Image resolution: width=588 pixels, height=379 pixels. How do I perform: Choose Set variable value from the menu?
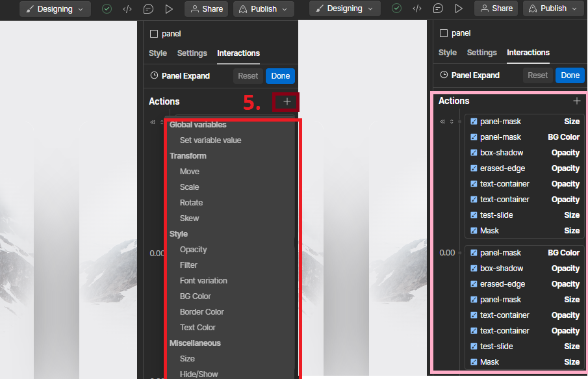tap(211, 140)
